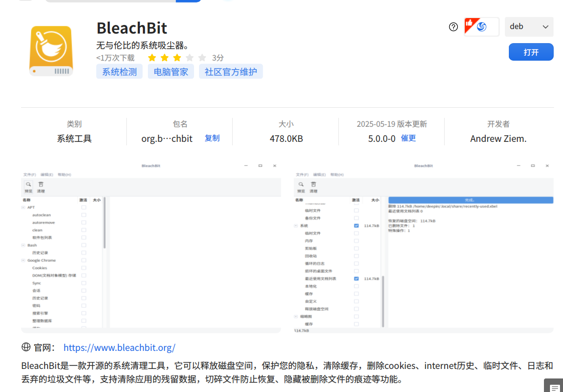Click the last gray rating star
The image size is (563, 392).
pyautogui.click(x=202, y=58)
